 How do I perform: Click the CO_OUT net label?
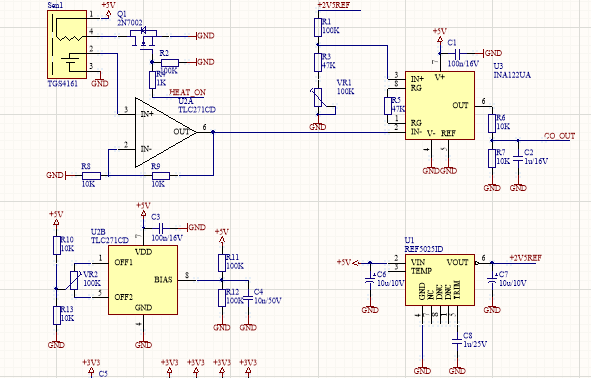[560, 136]
